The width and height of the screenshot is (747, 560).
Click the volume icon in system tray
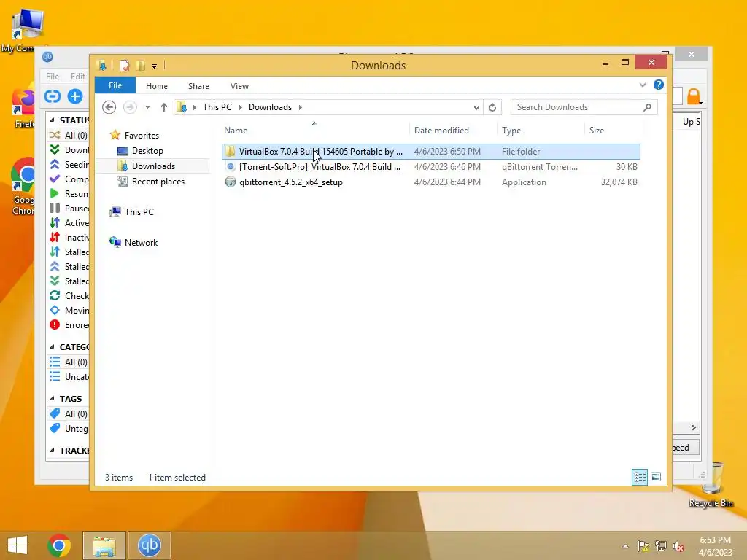tap(678, 546)
